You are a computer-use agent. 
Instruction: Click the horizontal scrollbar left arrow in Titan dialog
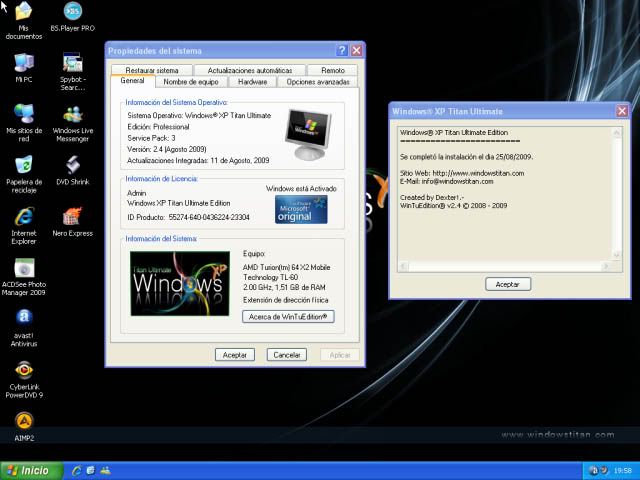(x=403, y=267)
